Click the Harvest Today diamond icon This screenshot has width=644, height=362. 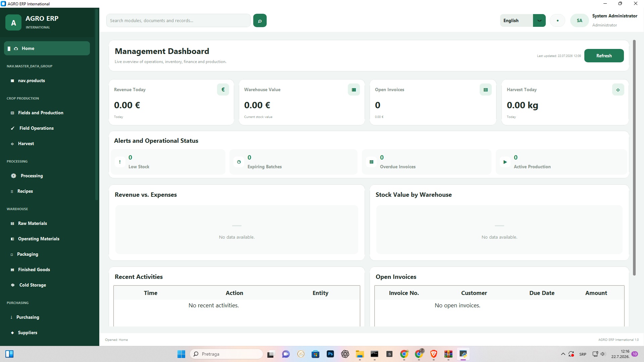[618, 89]
